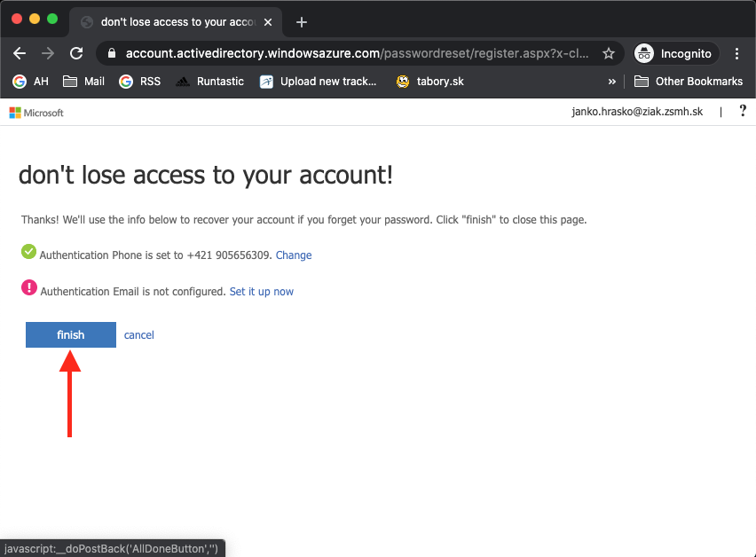
Task: Expand the hidden bookmarks overflow chevron
Action: [x=611, y=82]
